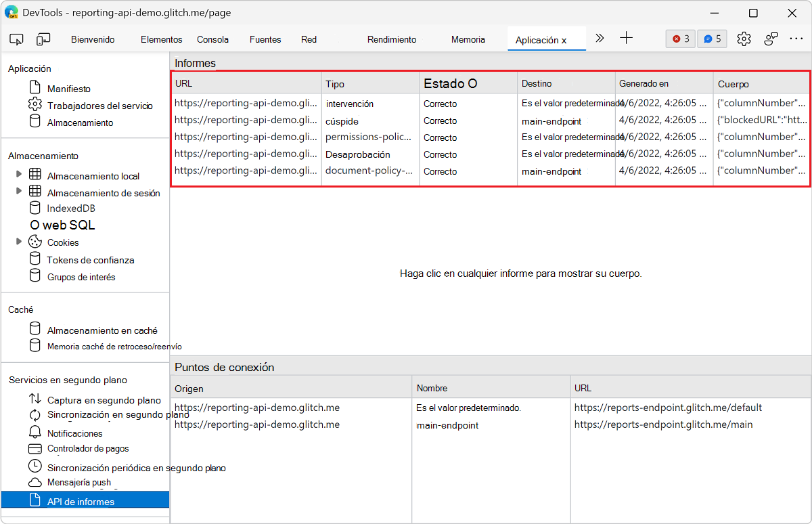812x524 pixels.
Task: Expand the Cookies section
Action: (x=19, y=242)
